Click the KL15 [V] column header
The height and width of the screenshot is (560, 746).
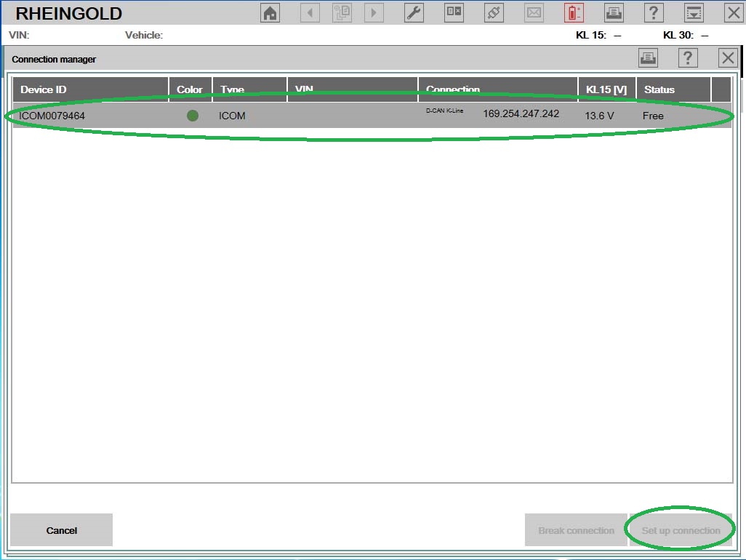pyautogui.click(x=607, y=89)
